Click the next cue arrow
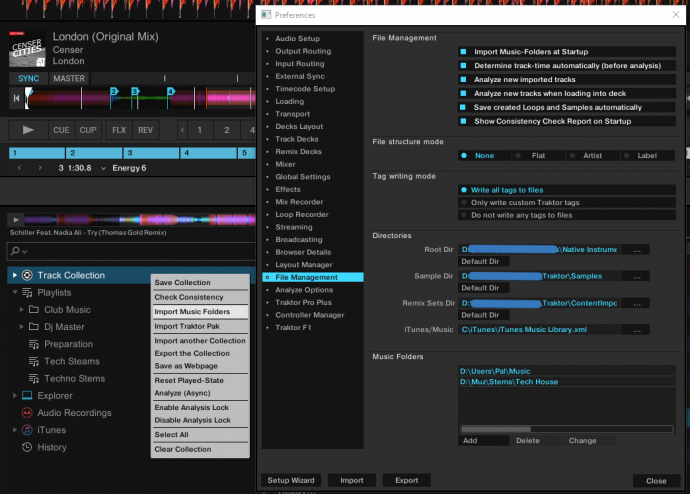 [40, 168]
